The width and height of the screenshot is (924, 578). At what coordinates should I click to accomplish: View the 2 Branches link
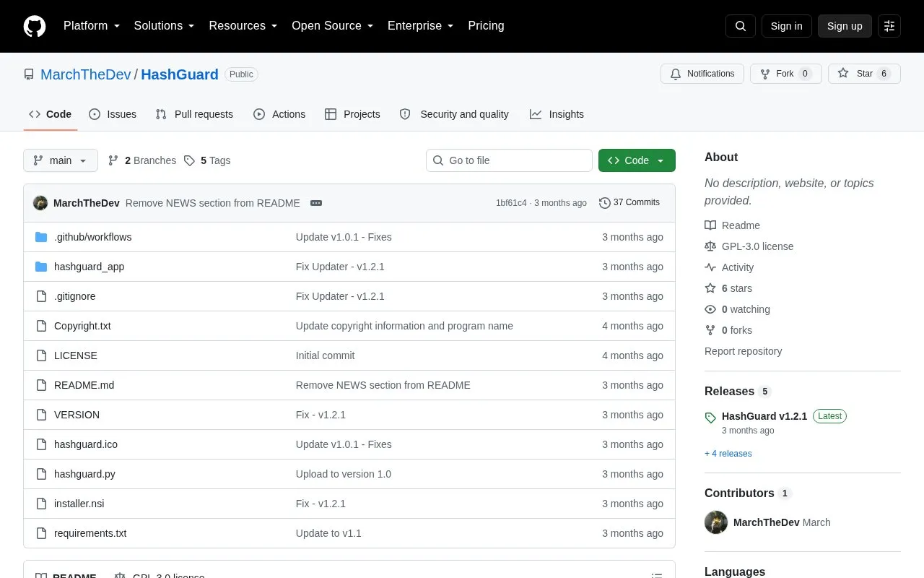(142, 160)
